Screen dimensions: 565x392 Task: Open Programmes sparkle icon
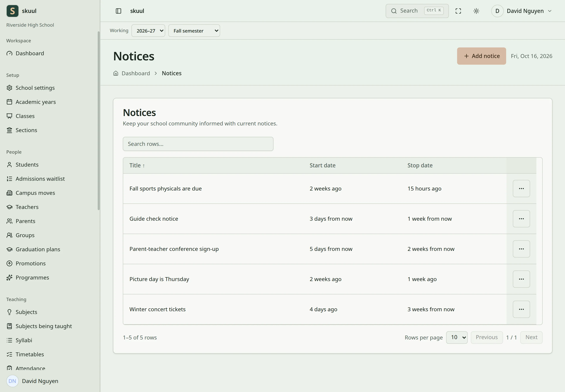coord(9,277)
